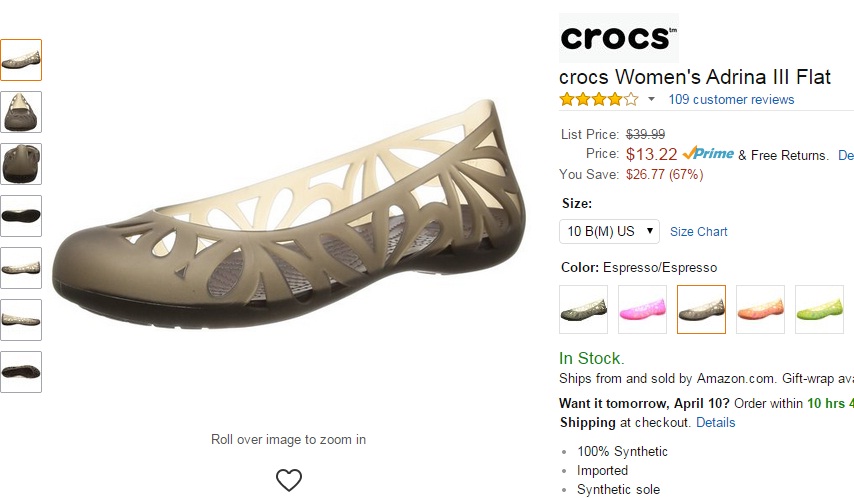Screen dimensions: 854x498
Task: Open the Size Chart link
Action: (699, 231)
